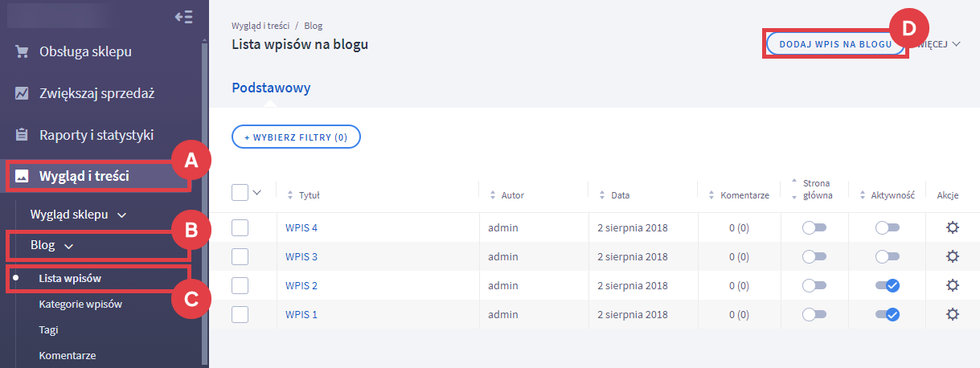Open the gear actions for WPIS 2

953,285
